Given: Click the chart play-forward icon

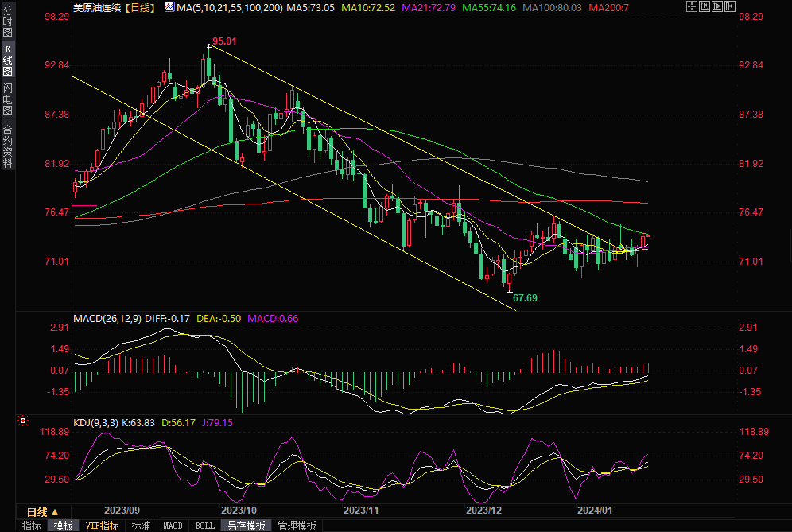Looking at the screenshot, I should (718, 7).
